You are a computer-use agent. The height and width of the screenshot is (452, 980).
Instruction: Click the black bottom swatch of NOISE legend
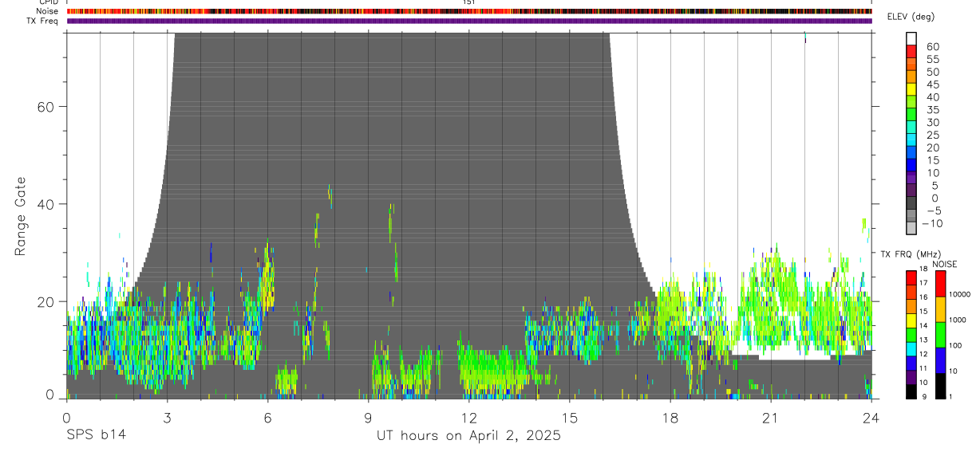(940, 386)
